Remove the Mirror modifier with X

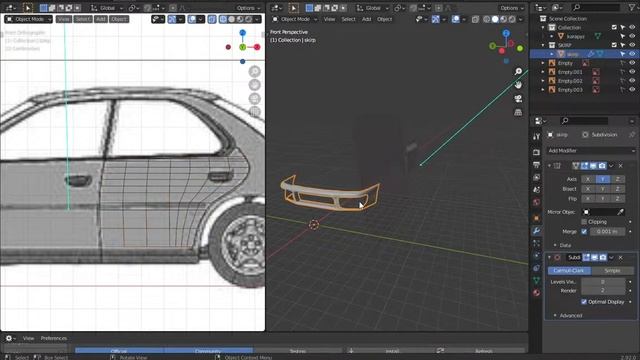(620, 166)
